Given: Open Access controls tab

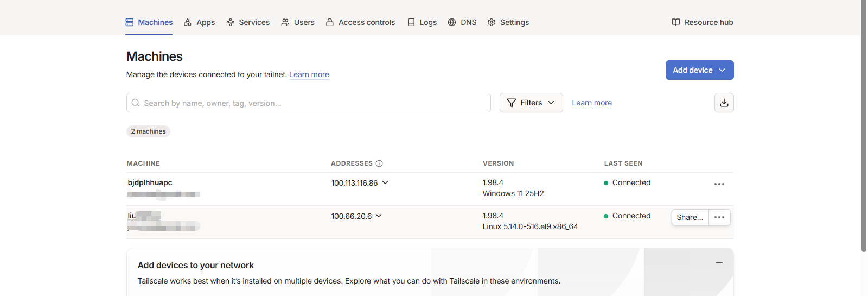Looking at the screenshot, I should 360,22.
